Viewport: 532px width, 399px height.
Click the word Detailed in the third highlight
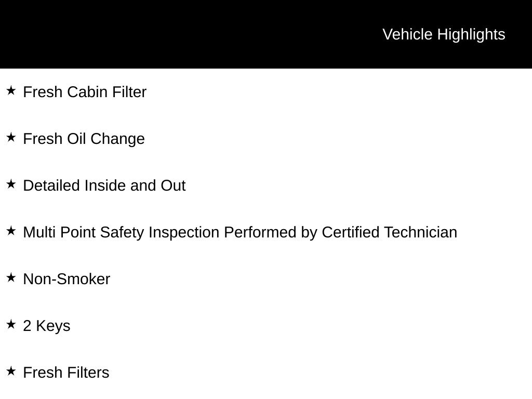[x=51, y=185]
